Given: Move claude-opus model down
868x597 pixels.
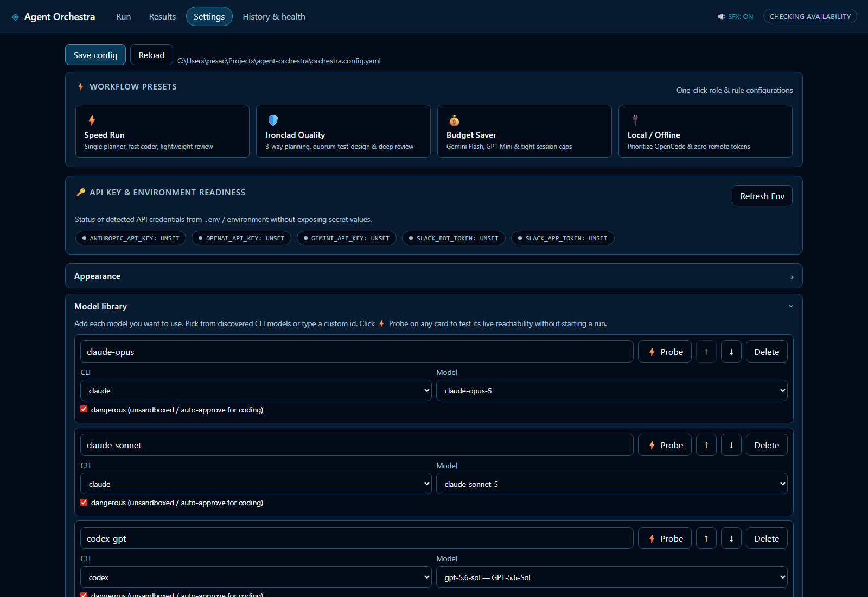Looking at the screenshot, I should pos(731,352).
